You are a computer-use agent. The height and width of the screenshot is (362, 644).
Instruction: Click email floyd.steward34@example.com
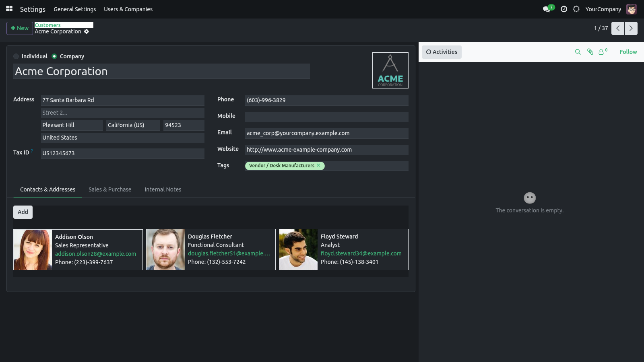(x=361, y=253)
